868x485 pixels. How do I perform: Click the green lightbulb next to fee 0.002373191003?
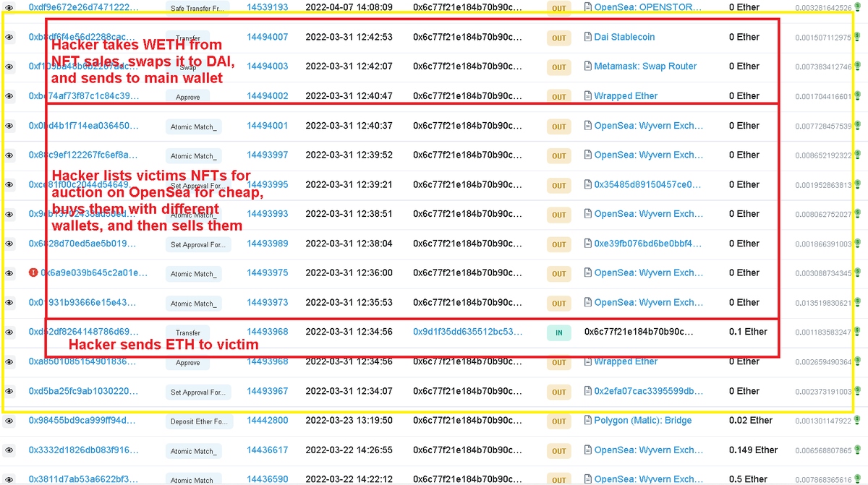coord(857,392)
